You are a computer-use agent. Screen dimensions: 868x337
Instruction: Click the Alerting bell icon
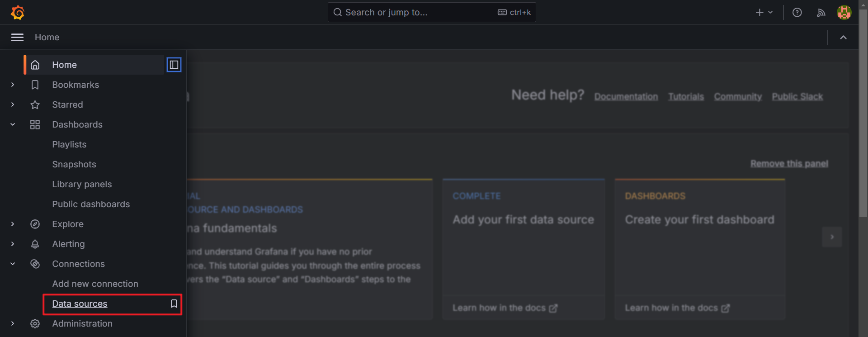pyautogui.click(x=35, y=244)
